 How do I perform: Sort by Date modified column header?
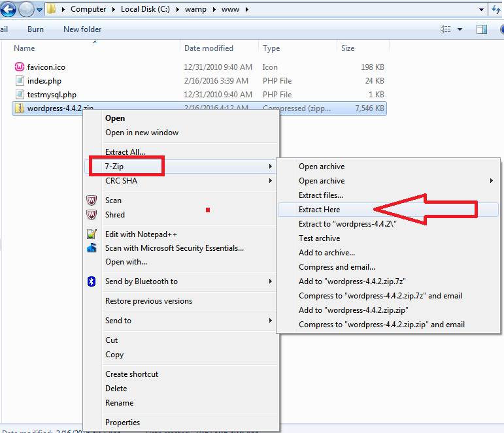click(209, 48)
